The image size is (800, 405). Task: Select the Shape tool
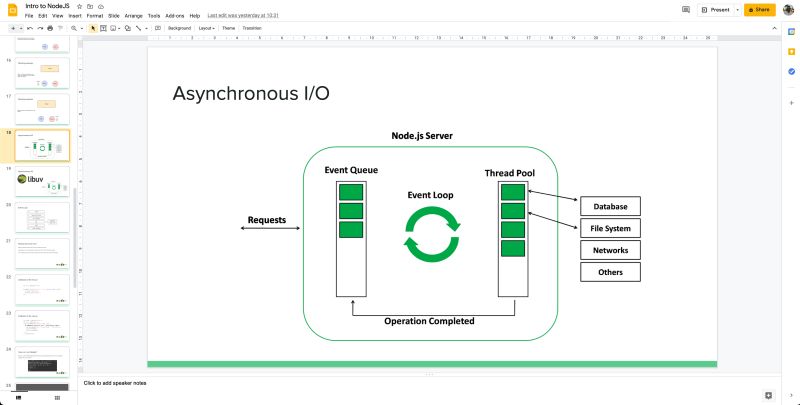(128, 28)
